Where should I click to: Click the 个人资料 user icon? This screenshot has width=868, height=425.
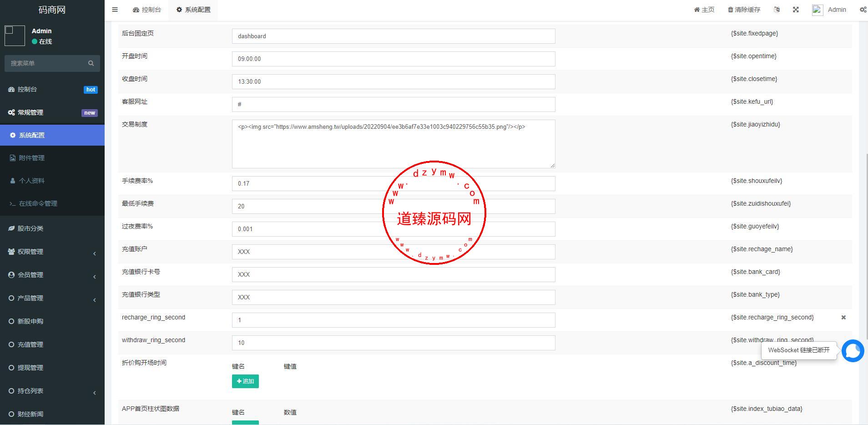pos(13,181)
